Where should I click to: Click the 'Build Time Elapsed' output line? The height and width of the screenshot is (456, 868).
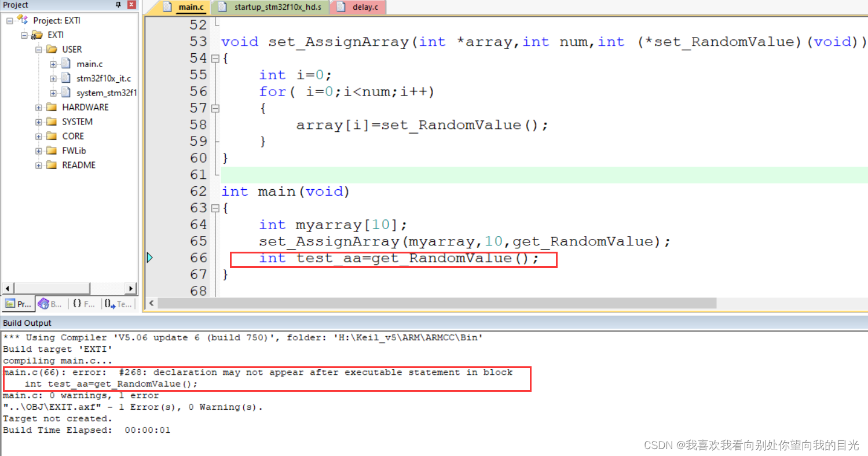pyautogui.click(x=87, y=430)
